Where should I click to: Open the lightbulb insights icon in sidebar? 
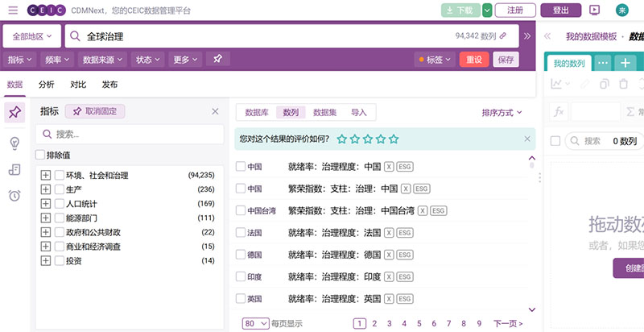(x=14, y=143)
